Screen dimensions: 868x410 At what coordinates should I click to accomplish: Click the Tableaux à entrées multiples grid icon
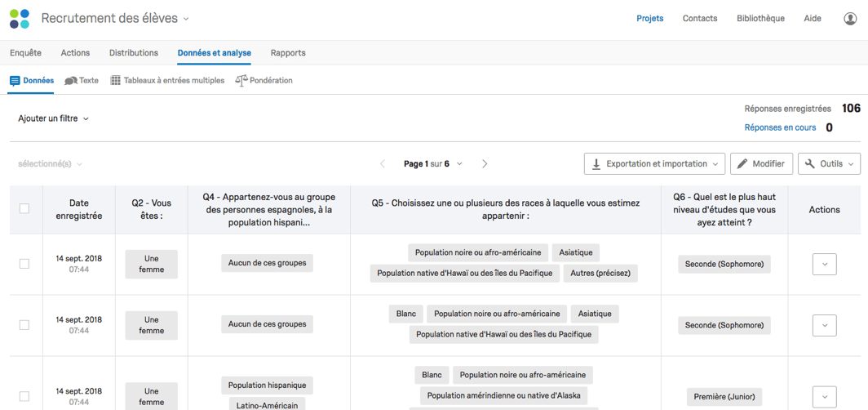pos(115,80)
